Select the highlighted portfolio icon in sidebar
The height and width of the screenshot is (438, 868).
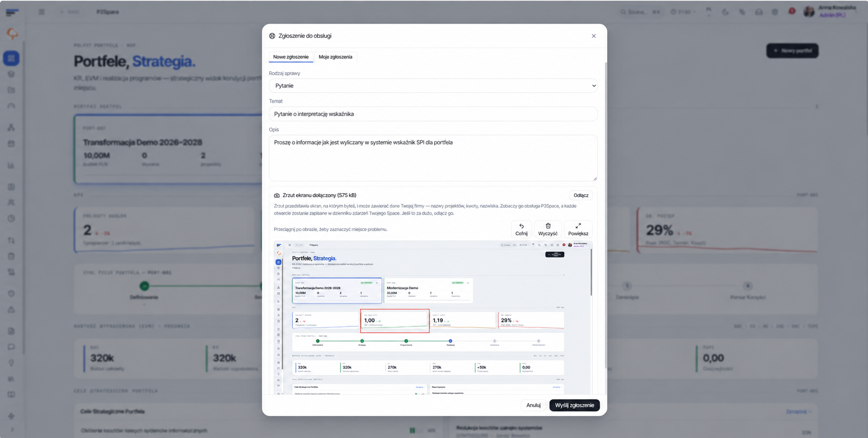tap(11, 58)
